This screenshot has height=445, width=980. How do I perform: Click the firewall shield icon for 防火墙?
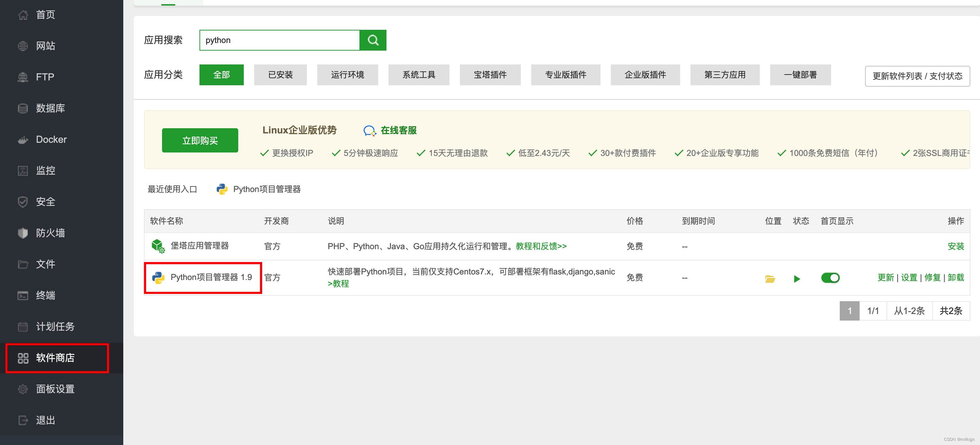pyautogui.click(x=23, y=233)
